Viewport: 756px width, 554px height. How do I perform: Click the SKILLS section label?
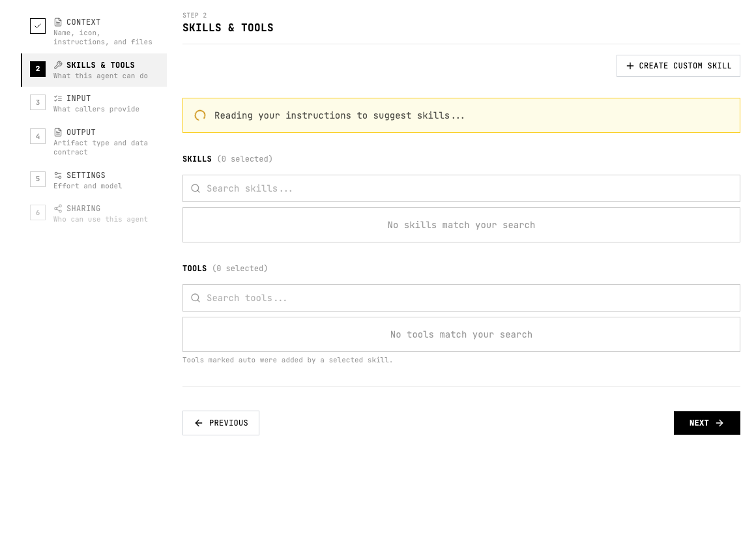tap(197, 158)
